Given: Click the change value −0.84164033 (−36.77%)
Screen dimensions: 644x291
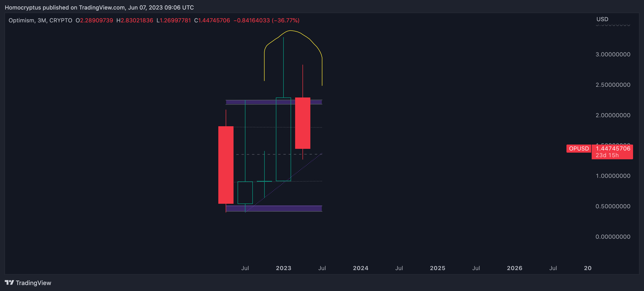Looking at the screenshot, I should [x=266, y=20].
